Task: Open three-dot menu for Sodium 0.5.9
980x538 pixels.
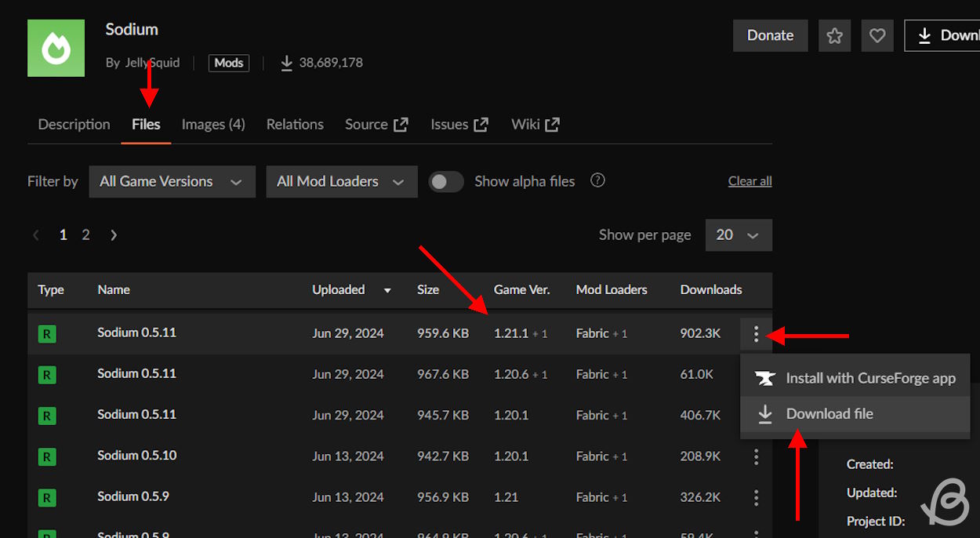Action: tap(756, 497)
